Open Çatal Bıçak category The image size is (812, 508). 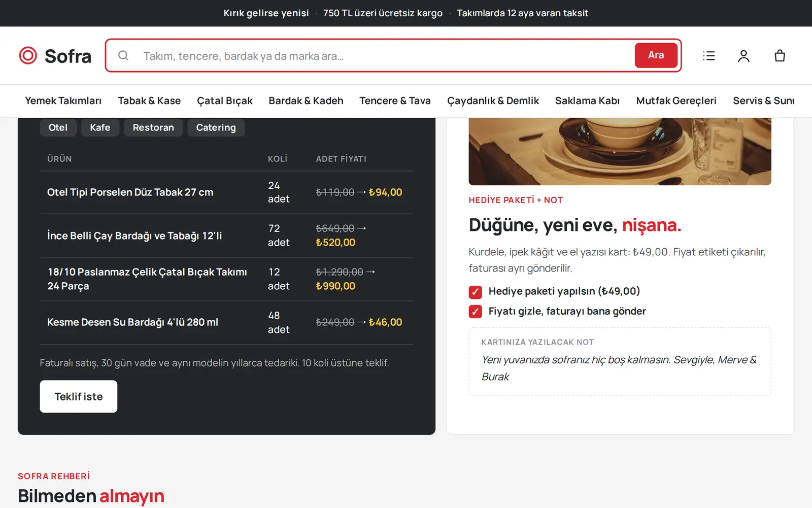point(225,101)
